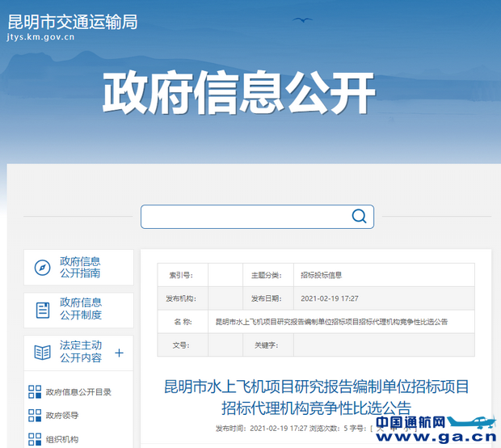The width and height of the screenshot is (501, 448).
Task: Click the compass icon for 政府信息公开指南
Action: point(42,268)
